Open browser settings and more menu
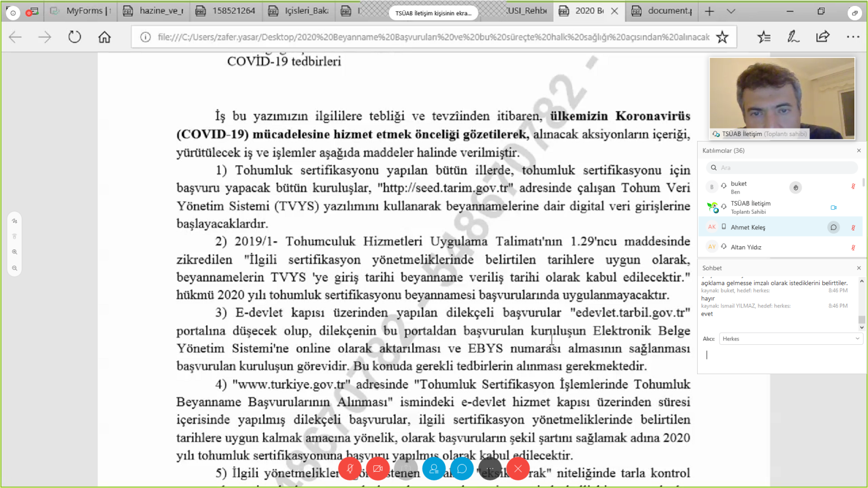 pos(853,37)
